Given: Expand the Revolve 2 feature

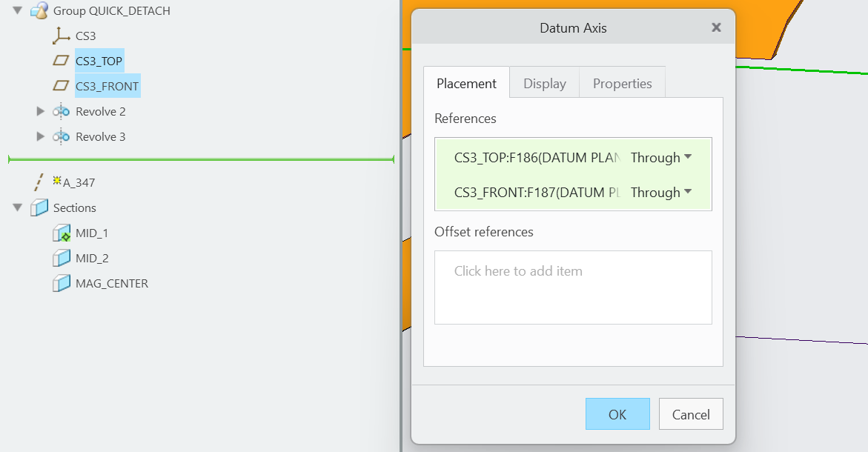Looking at the screenshot, I should [x=40, y=111].
